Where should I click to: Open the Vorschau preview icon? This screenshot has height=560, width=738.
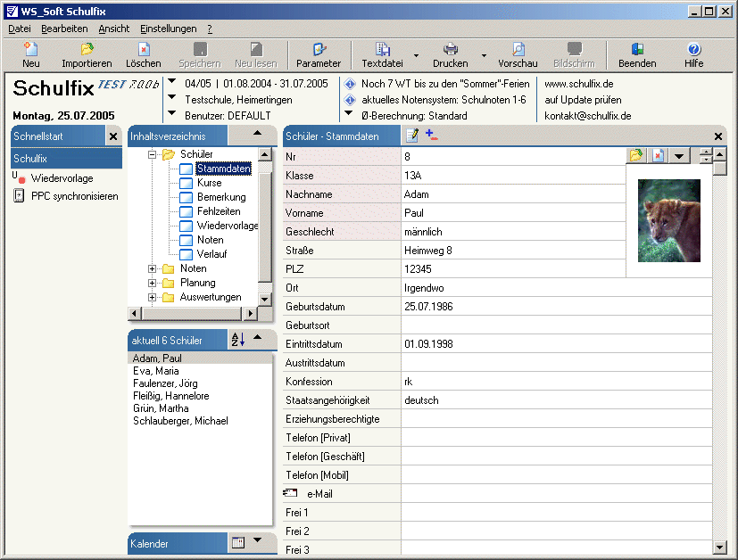[518, 49]
